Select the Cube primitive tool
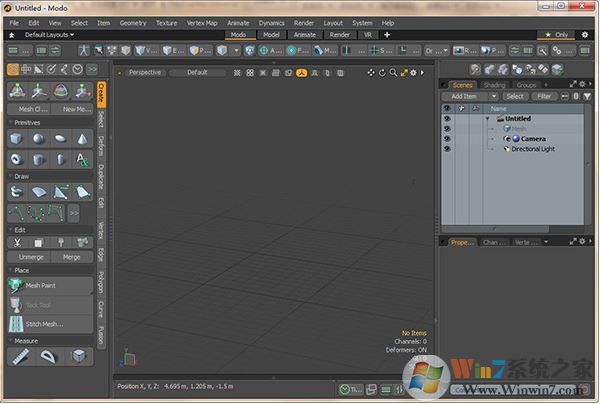The height and width of the screenshot is (404, 600). 18,139
